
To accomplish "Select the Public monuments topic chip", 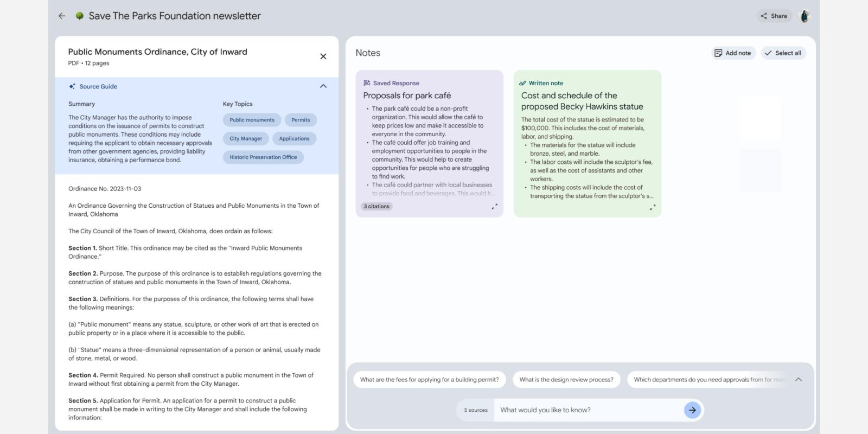I will (252, 120).
